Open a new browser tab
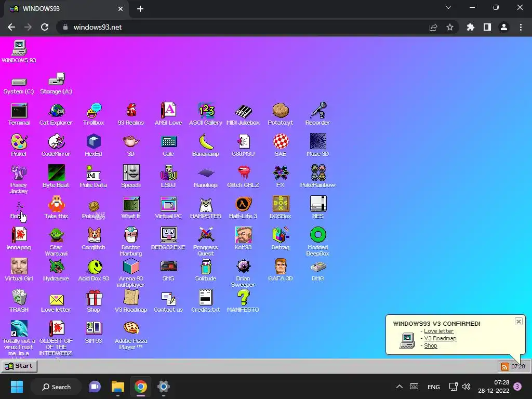Image resolution: width=532 pixels, height=399 pixels. (x=140, y=9)
